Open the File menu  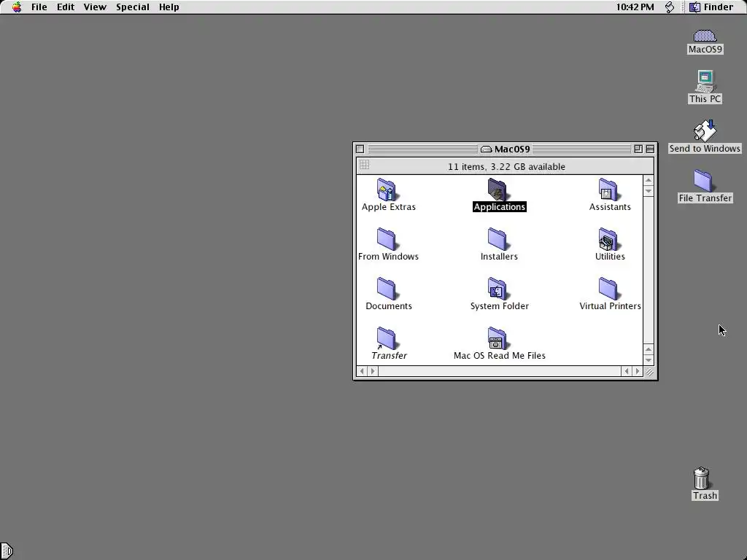click(x=39, y=7)
